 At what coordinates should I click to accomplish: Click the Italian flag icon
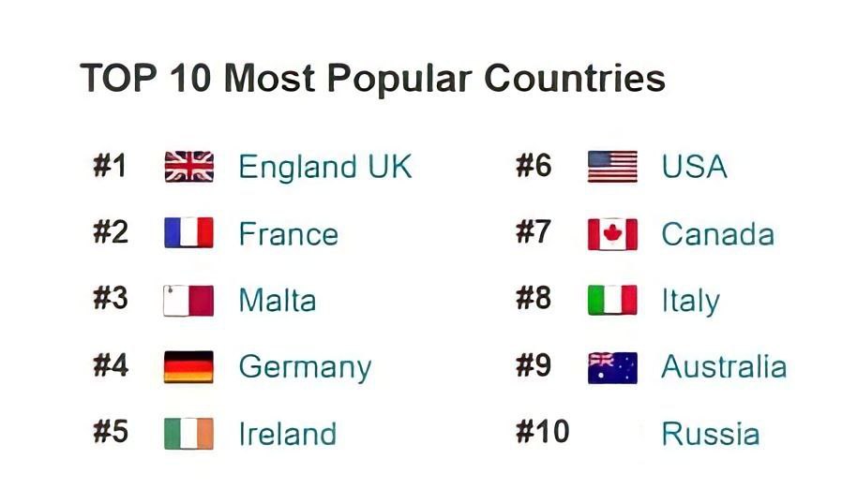pos(612,301)
